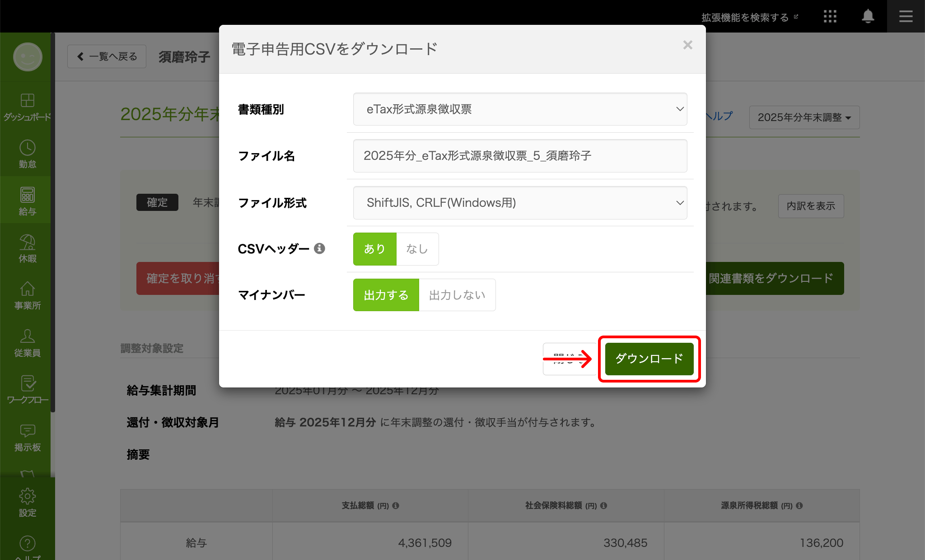Open the 2025年分年末調整 year dropdown
This screenshot has width=925, height=560.
coord(804,117)
